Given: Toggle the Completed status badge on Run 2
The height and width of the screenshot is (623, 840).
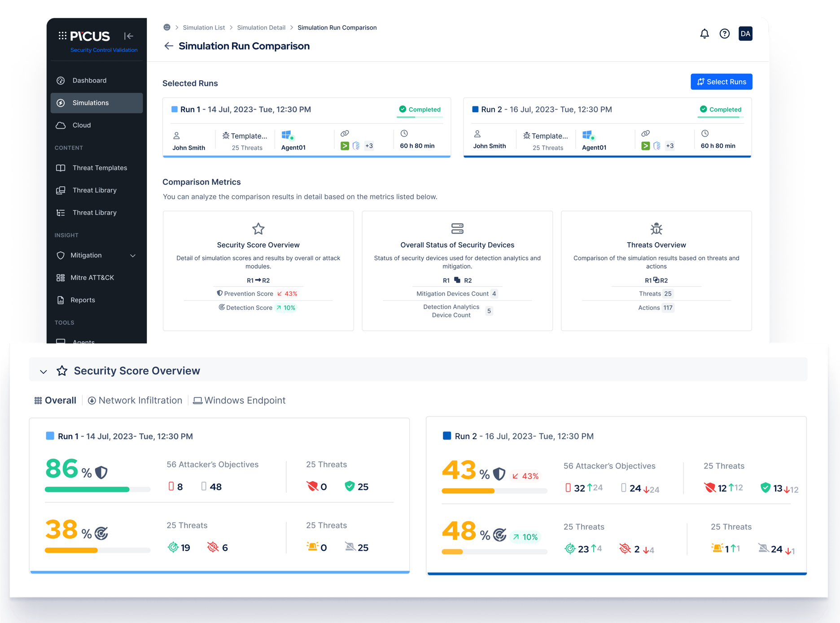Looking at the screenshot, I should click(x=720, y=109).
